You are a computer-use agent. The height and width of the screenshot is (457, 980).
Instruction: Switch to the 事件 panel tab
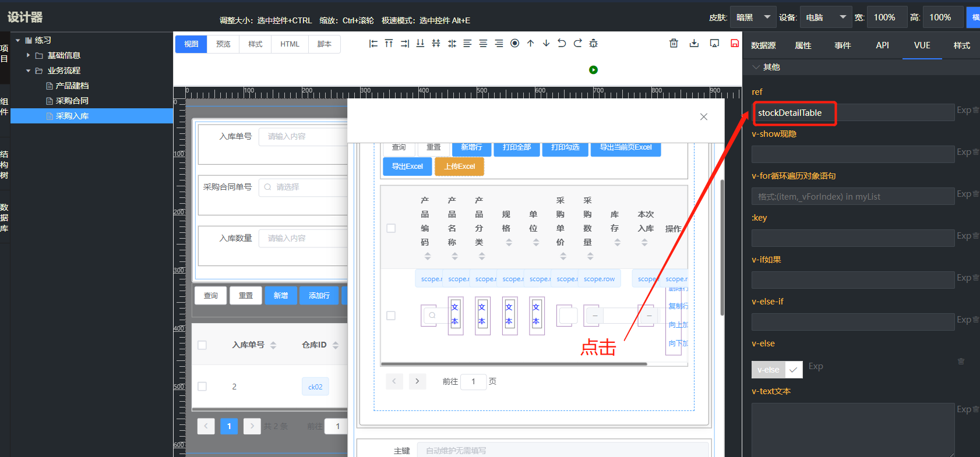point(842,45)
